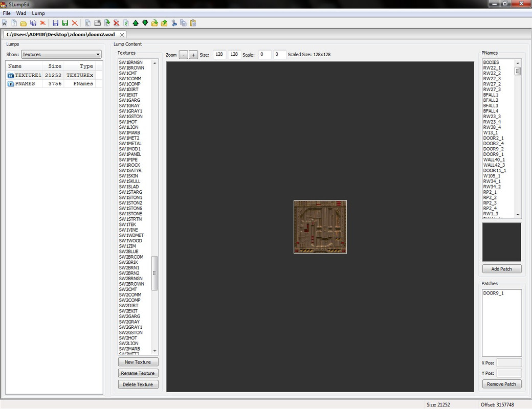Click the folder with up arrow export icon
532x409 pixels.
[x=164, y=23]
